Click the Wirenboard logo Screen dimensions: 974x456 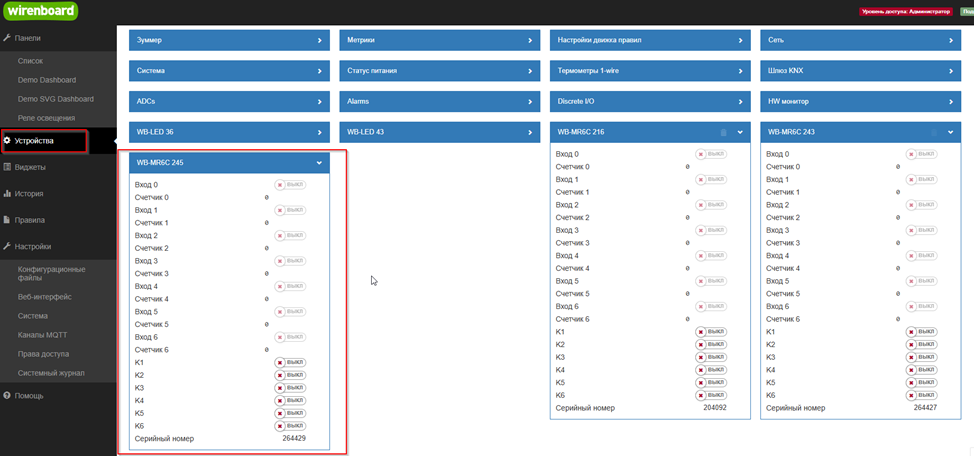coord(40,11)
